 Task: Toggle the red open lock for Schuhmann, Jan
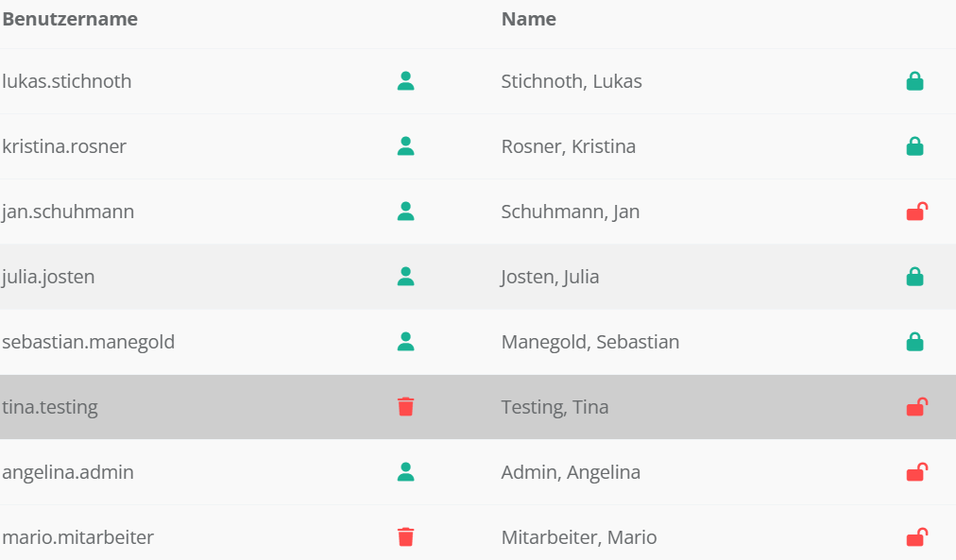[915, 212]
